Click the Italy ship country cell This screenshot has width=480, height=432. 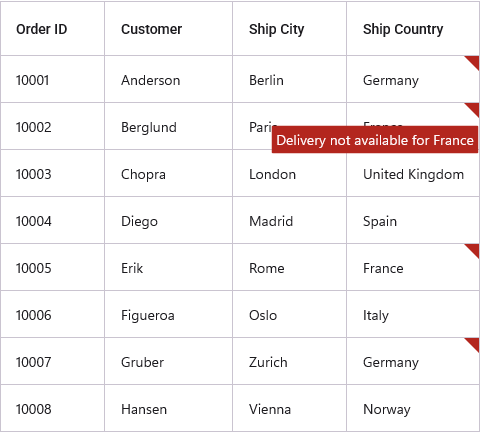point(413,314)
